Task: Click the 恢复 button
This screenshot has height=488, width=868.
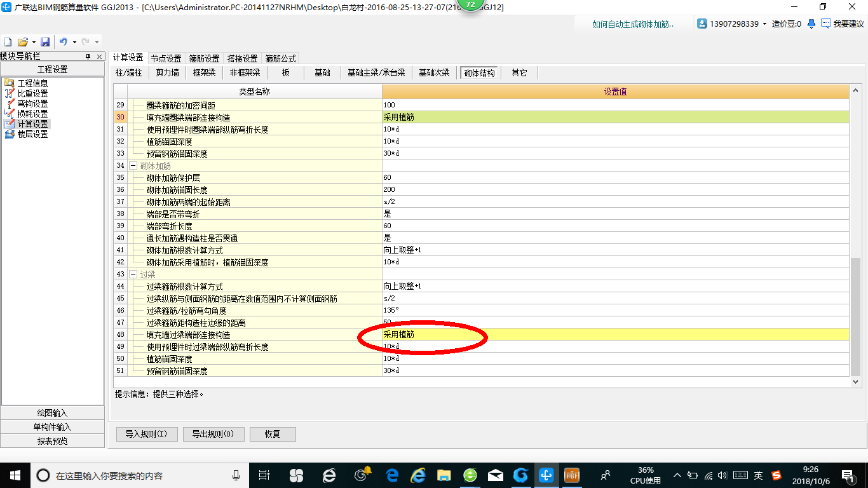Action: tap(273, 434)
